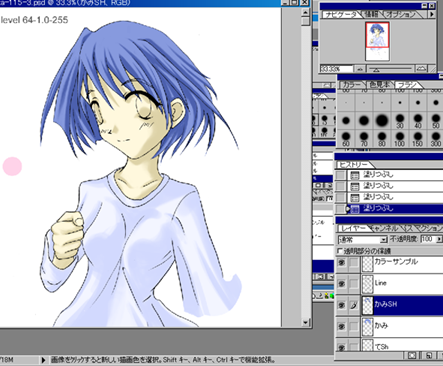Click the Navigator zoom-out small mountains icon
Image resolution: width=443 pixels, height=366 pixels.
click(360, 69)
